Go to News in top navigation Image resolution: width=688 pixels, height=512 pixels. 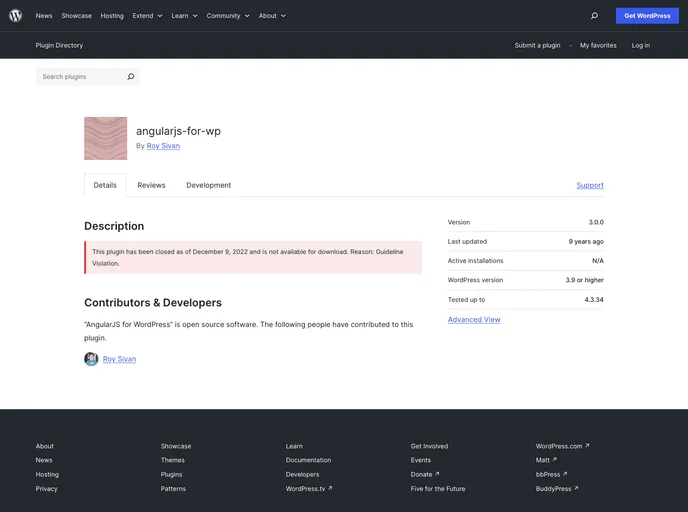coord(44,16)
